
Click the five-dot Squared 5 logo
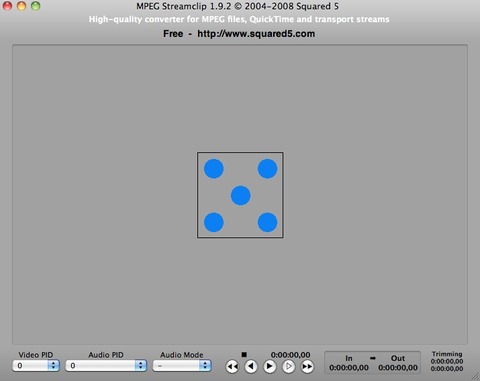tap(240, 195)
